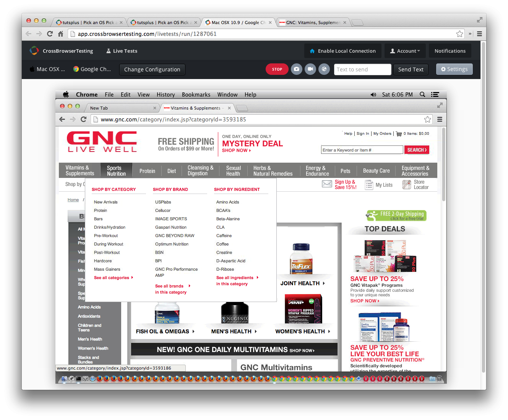Viewport: 508px width, 420px height.
Task: Open Notification Center list icon
Action: pos(435,94)
